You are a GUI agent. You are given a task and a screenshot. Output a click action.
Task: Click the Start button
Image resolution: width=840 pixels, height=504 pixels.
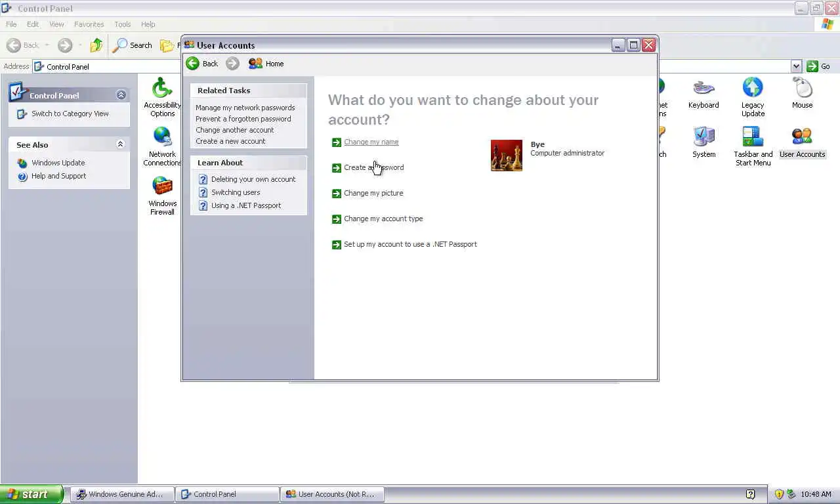(31, 494)
